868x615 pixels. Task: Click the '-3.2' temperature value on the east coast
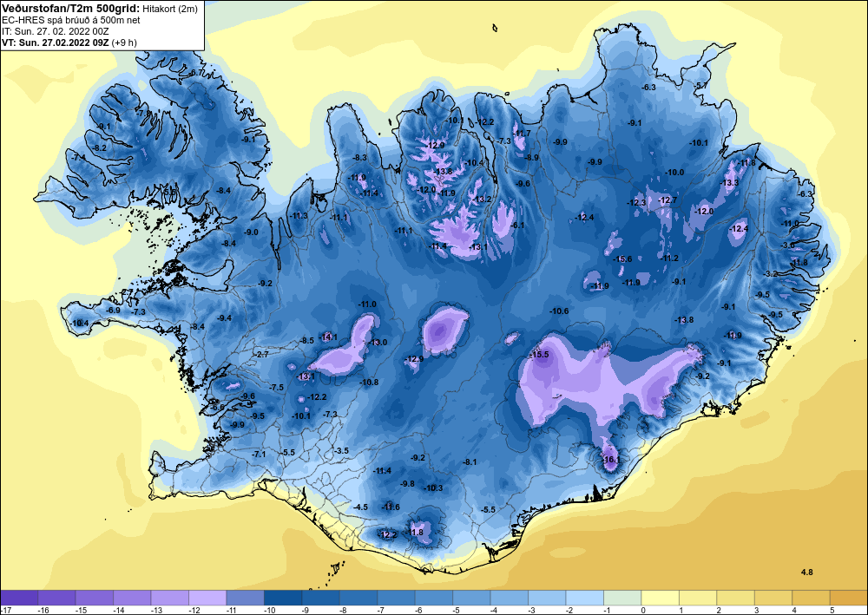click(x=771, y=274)
